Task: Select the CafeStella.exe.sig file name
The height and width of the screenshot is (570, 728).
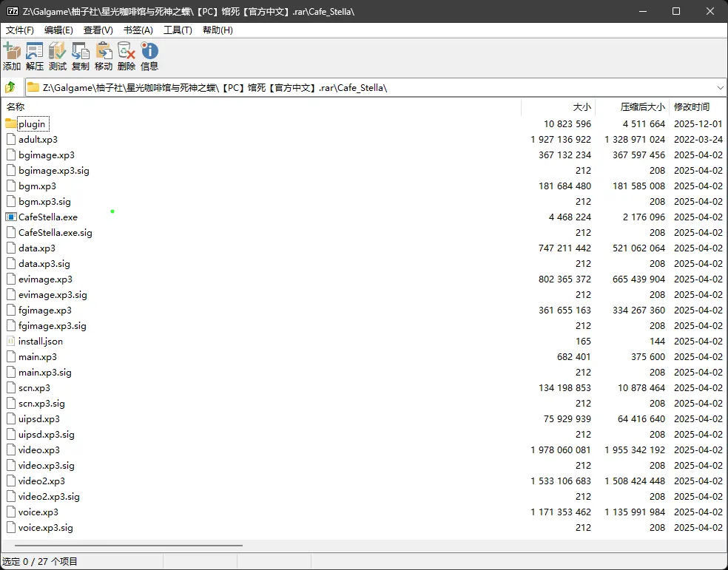Action: [55, 233]
